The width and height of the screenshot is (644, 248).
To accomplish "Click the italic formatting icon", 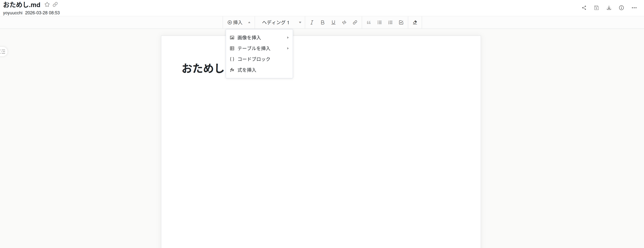I will (312, 23).
